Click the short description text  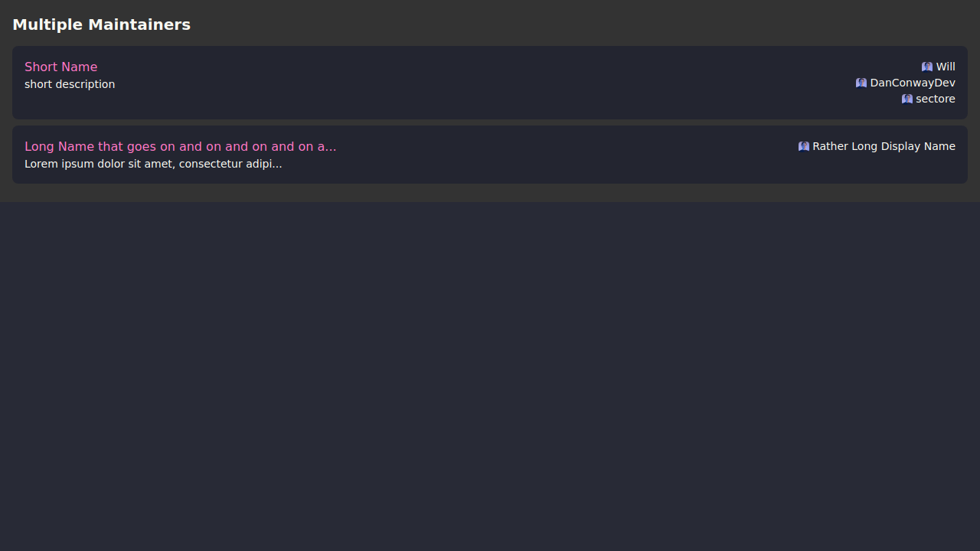(70, 84)
